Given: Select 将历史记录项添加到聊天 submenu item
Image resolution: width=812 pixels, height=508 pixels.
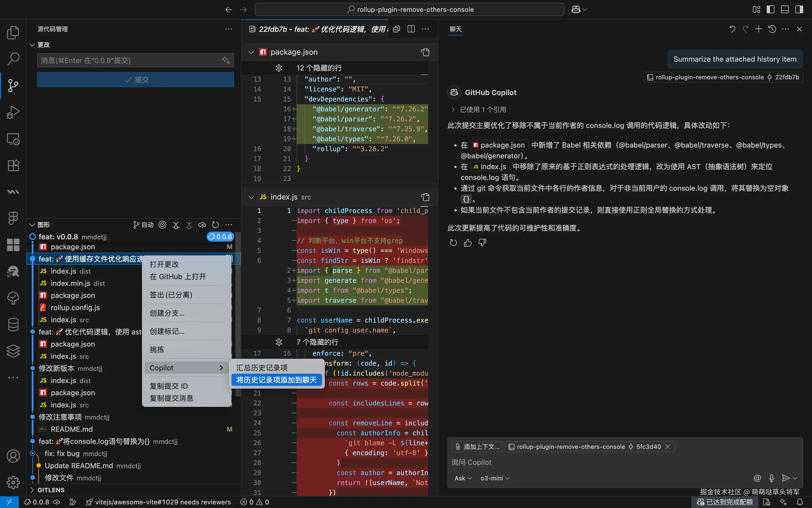Looking at the screenshot, I should coord(276,380).
